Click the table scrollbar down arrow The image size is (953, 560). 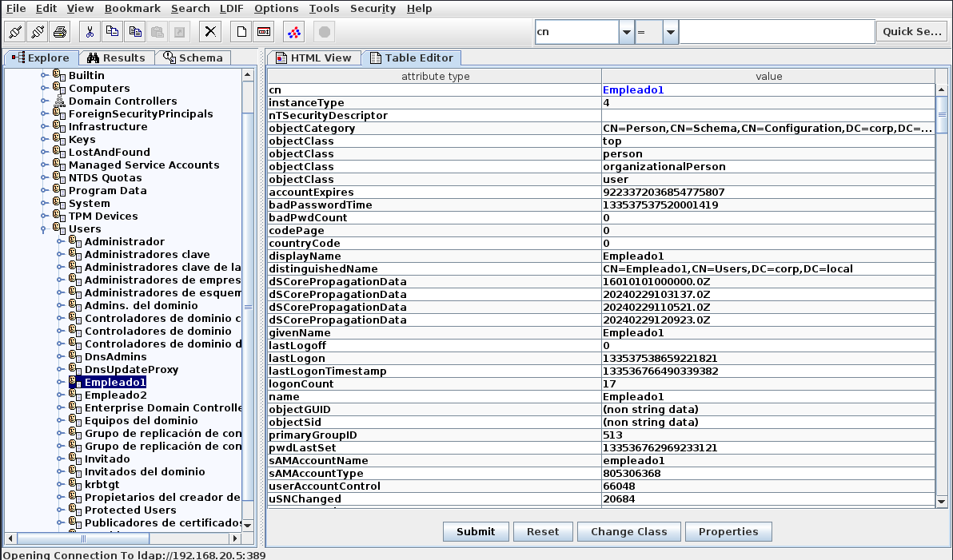coord(942,501)
